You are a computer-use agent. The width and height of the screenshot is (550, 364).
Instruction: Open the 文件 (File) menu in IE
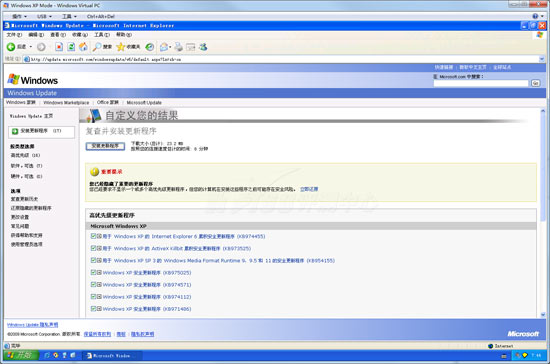14,35
